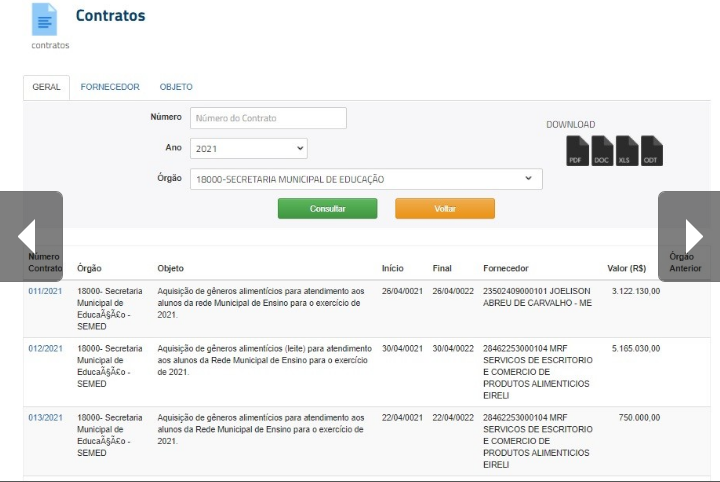The height and width of the screenshot is (482, 720).
Task: Click the Objeto column header
Action: click(x=170, y=269)
